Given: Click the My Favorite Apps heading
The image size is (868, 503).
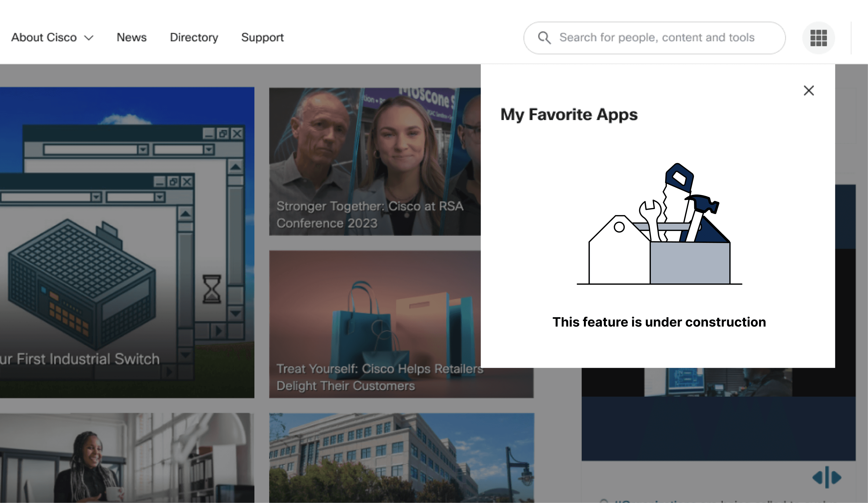Looking at the screenshot, I should 569,114.
